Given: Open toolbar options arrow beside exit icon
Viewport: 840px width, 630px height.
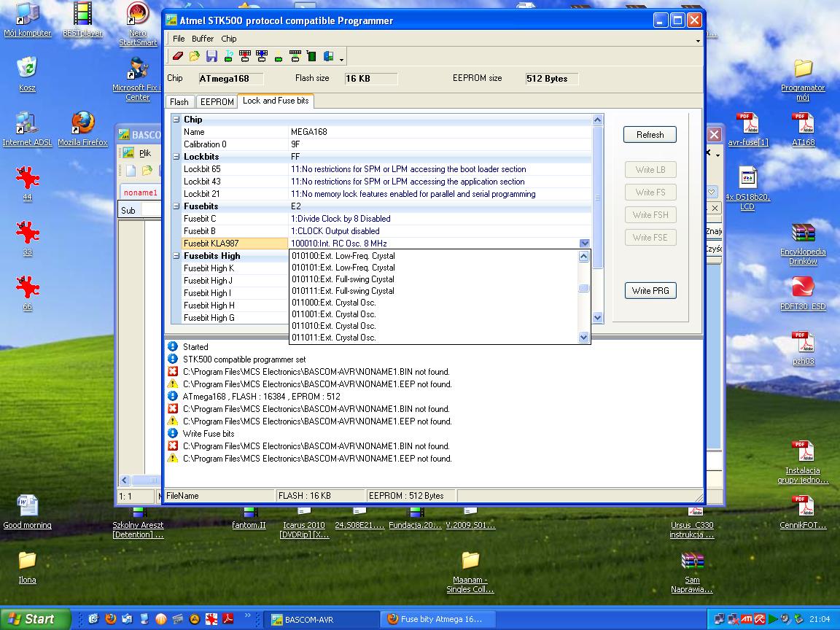Looking at the screenshot, I should [341, 59].
